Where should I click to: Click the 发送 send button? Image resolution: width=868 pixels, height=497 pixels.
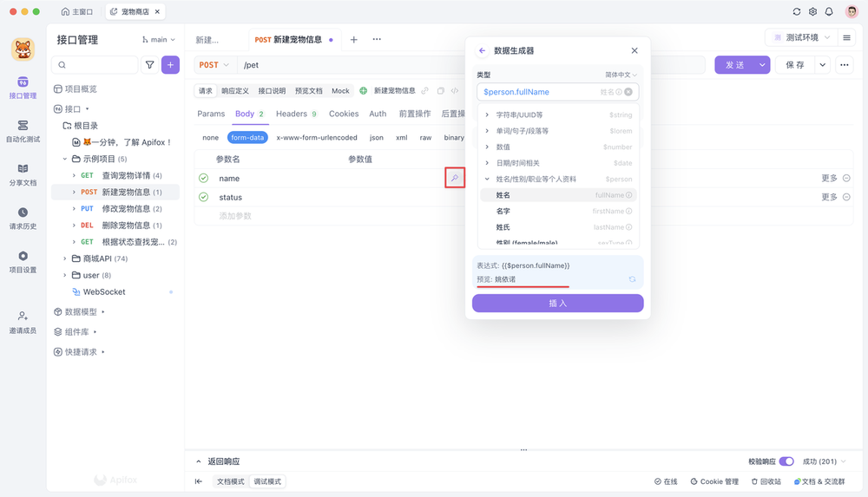click(x=733, y=65)
